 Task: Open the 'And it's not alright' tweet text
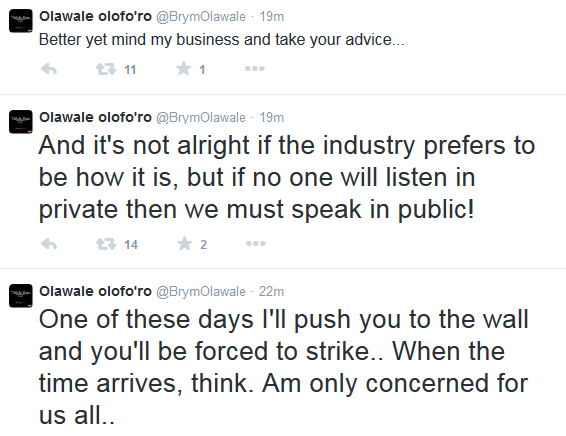[x=287, y=177]
